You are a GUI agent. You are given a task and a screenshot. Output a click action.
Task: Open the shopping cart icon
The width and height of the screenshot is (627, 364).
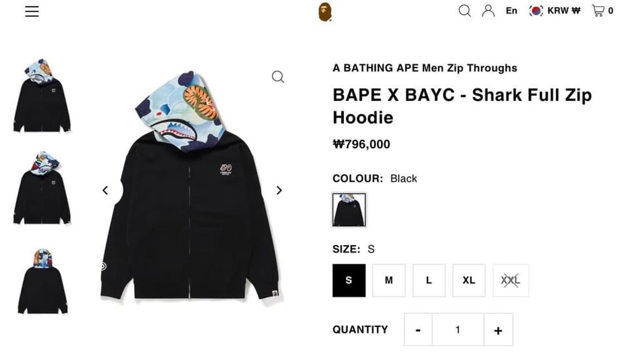tap(598, 11)
